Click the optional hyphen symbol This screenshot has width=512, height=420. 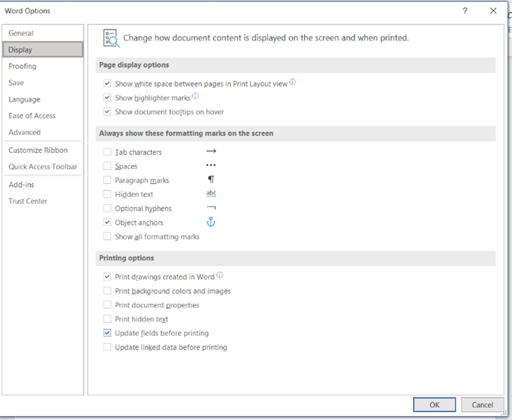(211, 208)
